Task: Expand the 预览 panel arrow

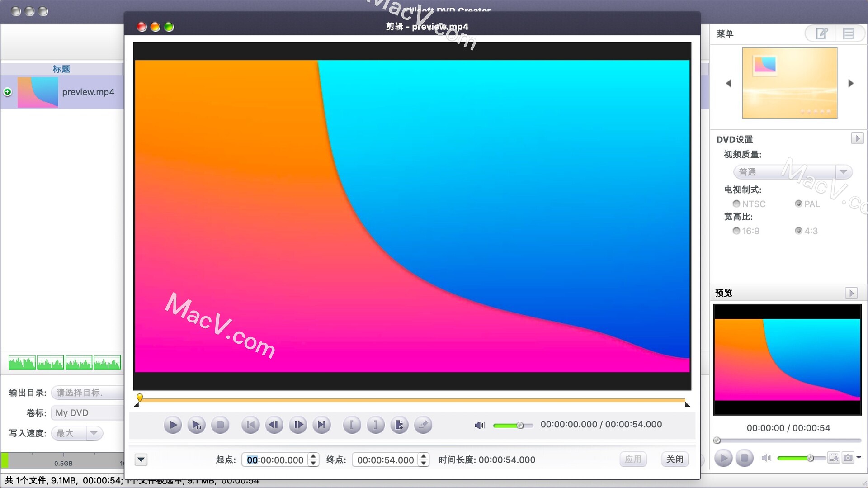Action: [x=851, y=293]
